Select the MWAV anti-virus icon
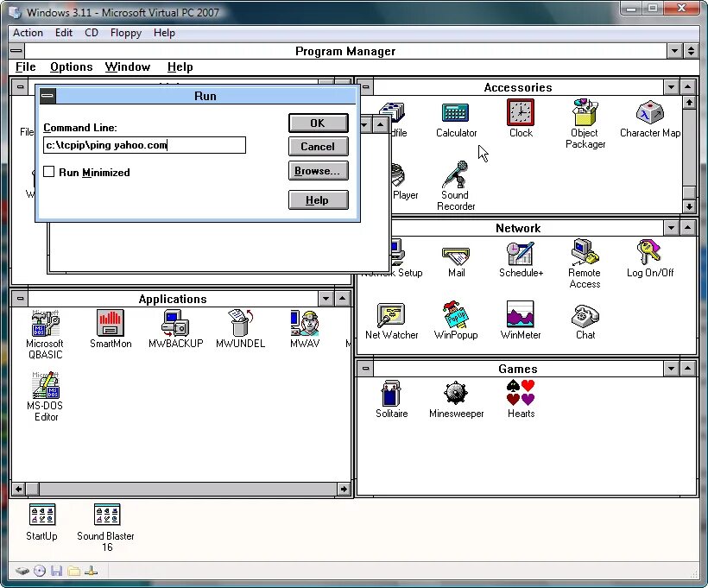Viewport: 708px width, 588px height. click(x=305, y=322)
